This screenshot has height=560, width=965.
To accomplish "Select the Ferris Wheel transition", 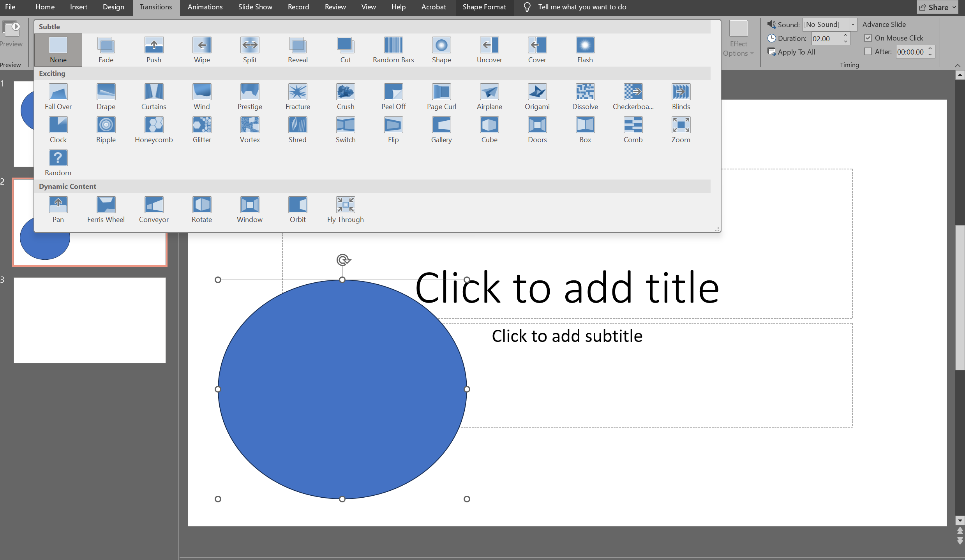I will coord(106,210).
